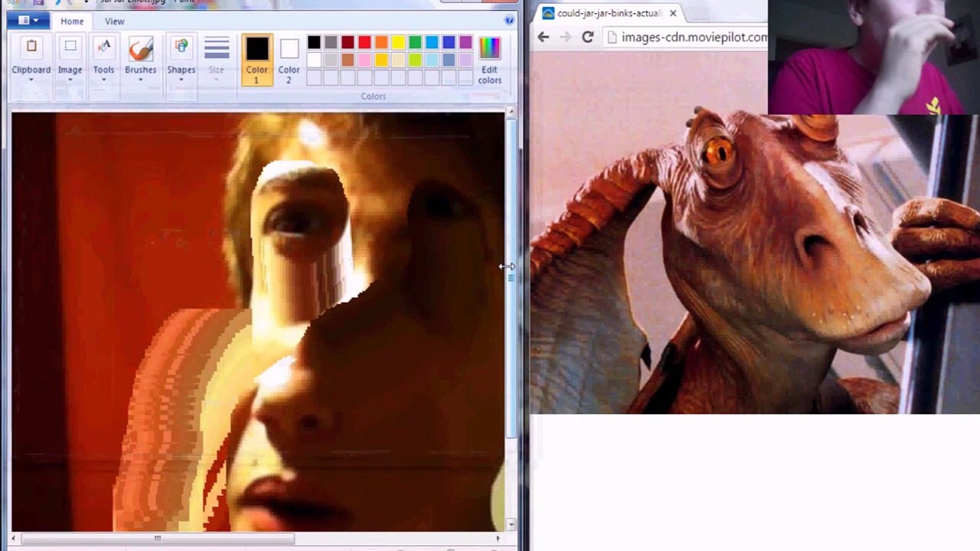
Task: Go back in the Chrome browser
Action: pos(543,37)
